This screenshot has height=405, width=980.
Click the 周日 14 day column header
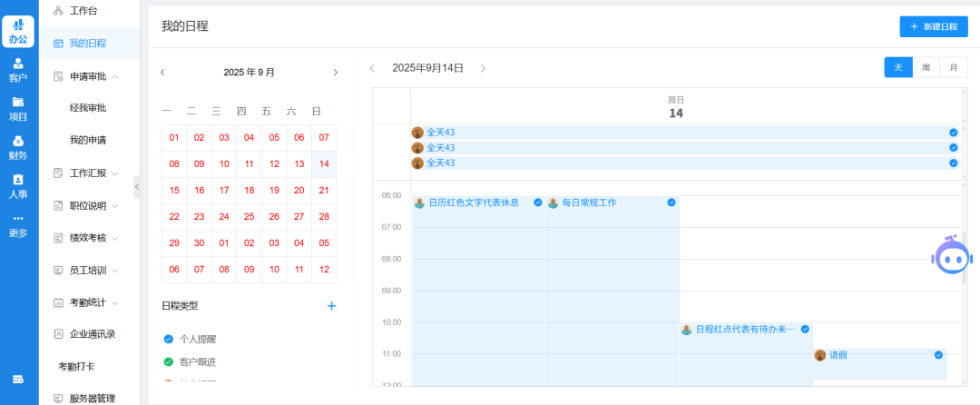676,107
